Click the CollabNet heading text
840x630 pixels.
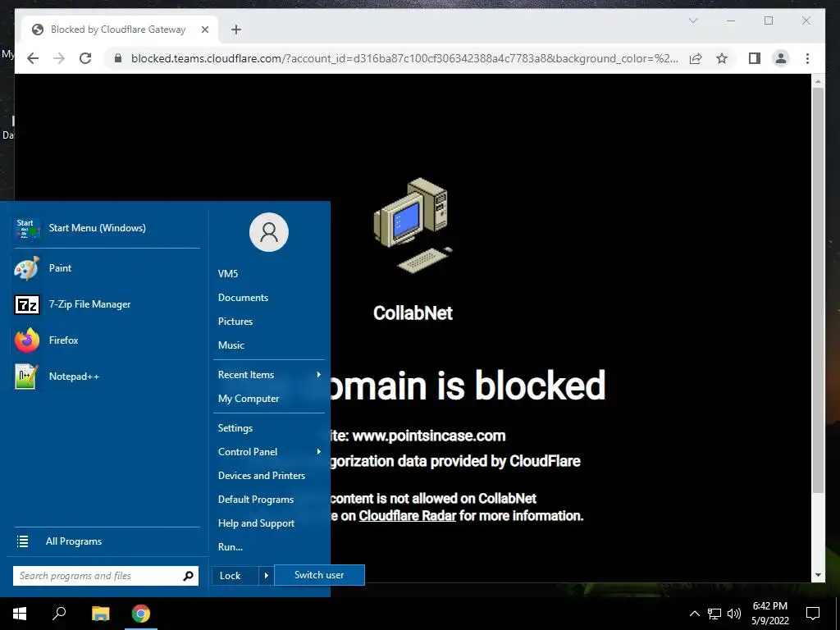click(413, 313)
